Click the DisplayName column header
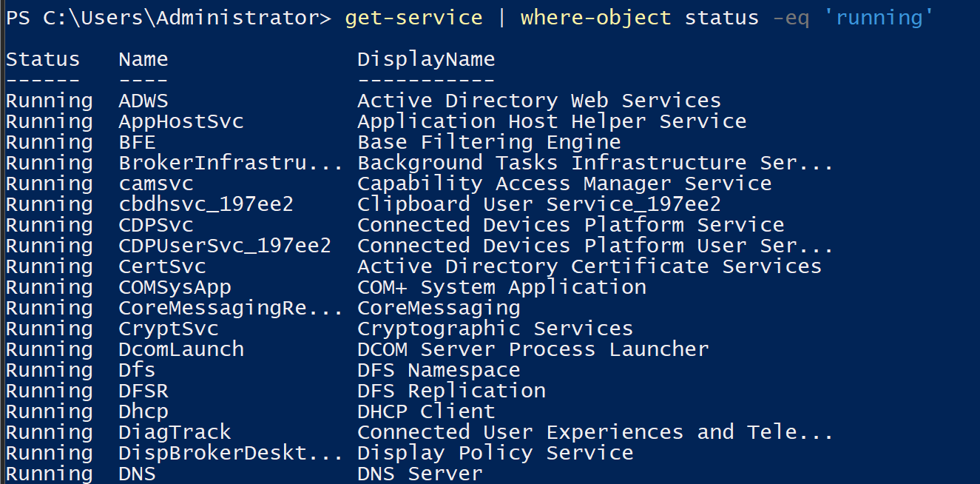 [x=426, y=59]
